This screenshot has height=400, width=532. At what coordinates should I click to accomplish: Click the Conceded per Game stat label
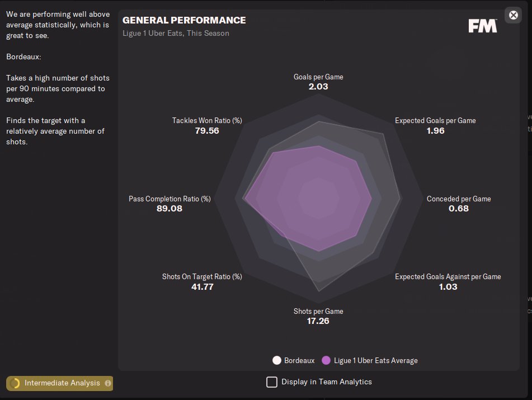(459, 199)
